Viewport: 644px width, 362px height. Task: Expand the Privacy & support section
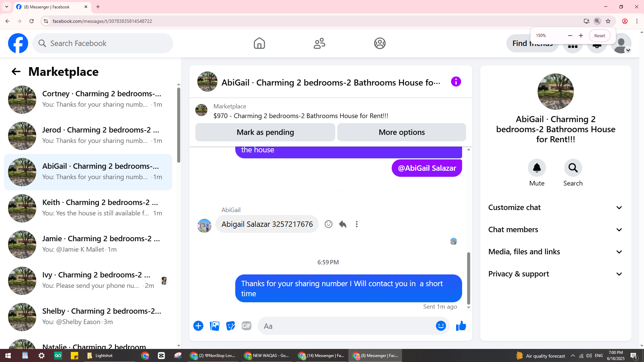(556, 274)
